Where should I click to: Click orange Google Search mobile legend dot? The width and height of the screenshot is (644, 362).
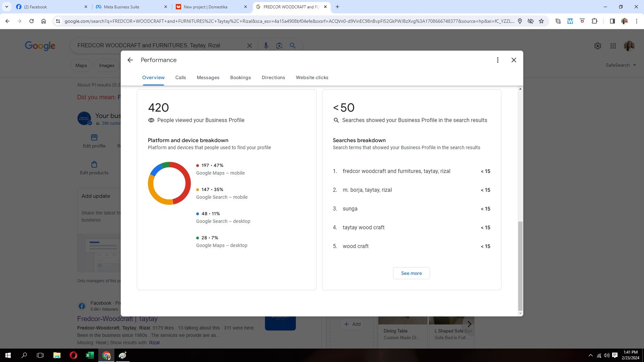198,190
